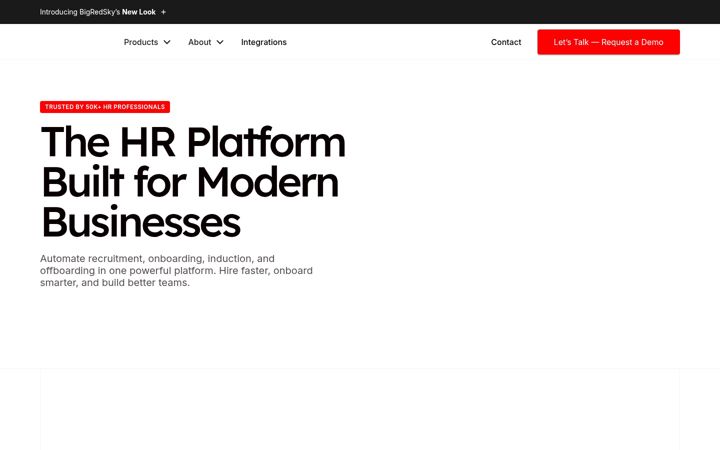Click the heading line The HR Platform

tap(193, 142)
